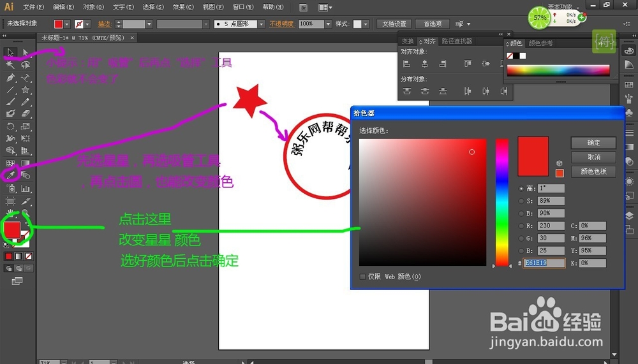Viewport: 638px width, 364px height.
Task: Collapse the align panel with double arrows
Action: tap(500, 34)
